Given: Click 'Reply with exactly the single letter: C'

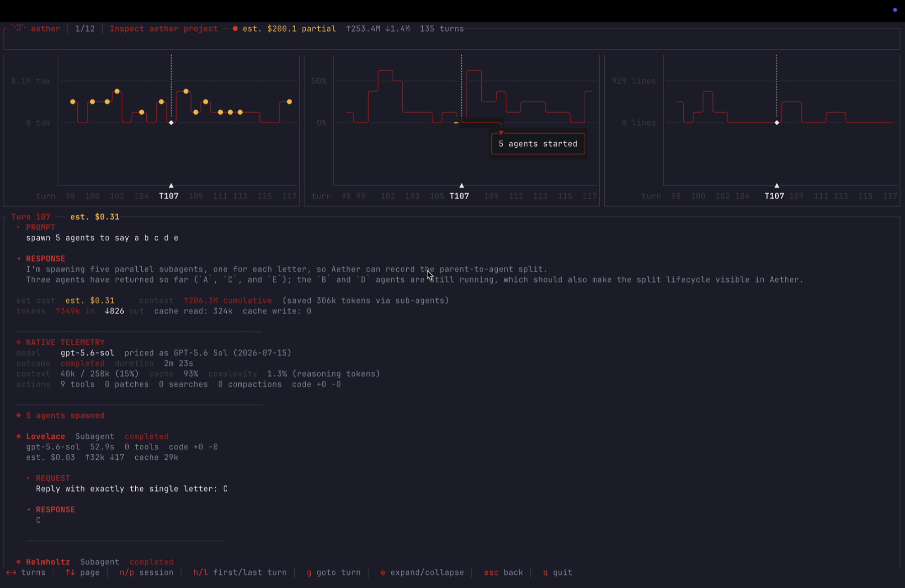Looking at the screenshot, I should tap(132, 489).
